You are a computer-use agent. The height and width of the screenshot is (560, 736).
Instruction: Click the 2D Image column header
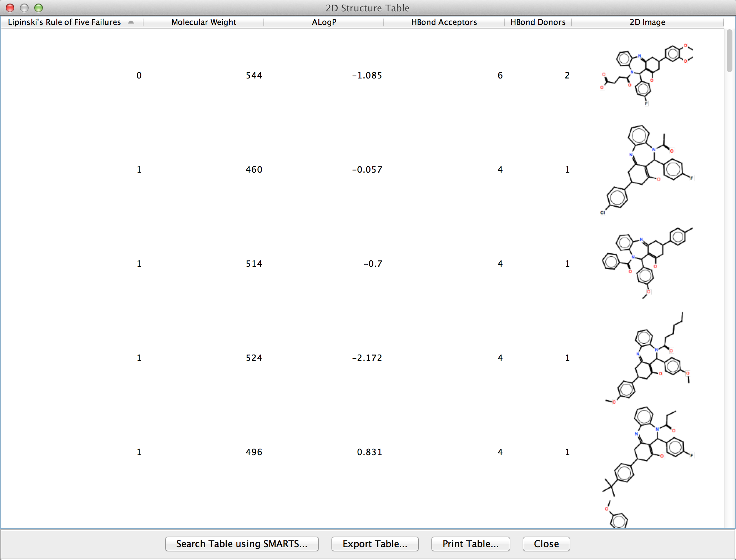[647, 22]
